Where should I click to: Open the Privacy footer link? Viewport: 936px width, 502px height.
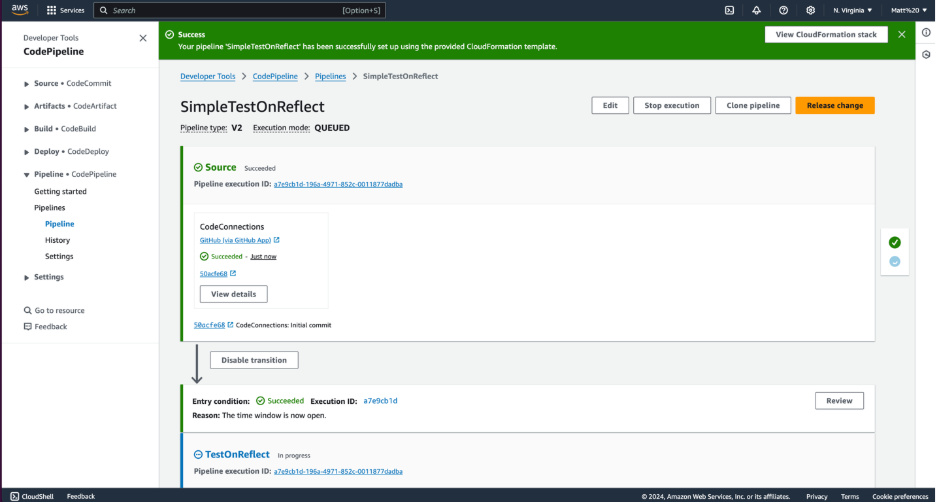[817, 497]
